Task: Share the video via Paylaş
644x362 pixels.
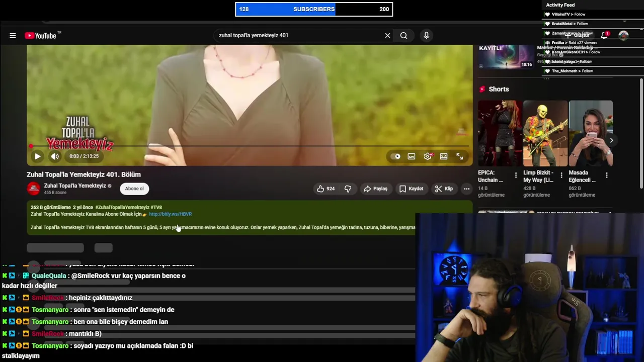Action: 375,189
